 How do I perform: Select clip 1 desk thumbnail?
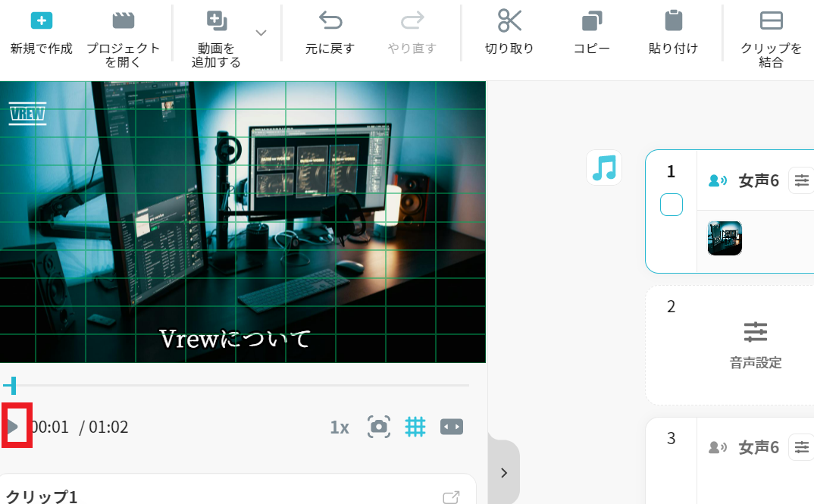pyautogui.click(x=725, y=238)
